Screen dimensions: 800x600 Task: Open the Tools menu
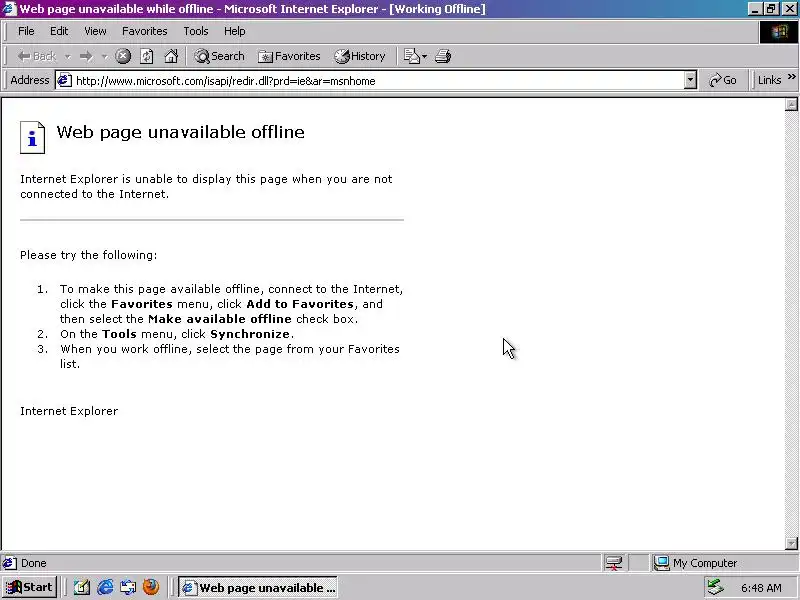pyautogui.click(x=196, y=31)
